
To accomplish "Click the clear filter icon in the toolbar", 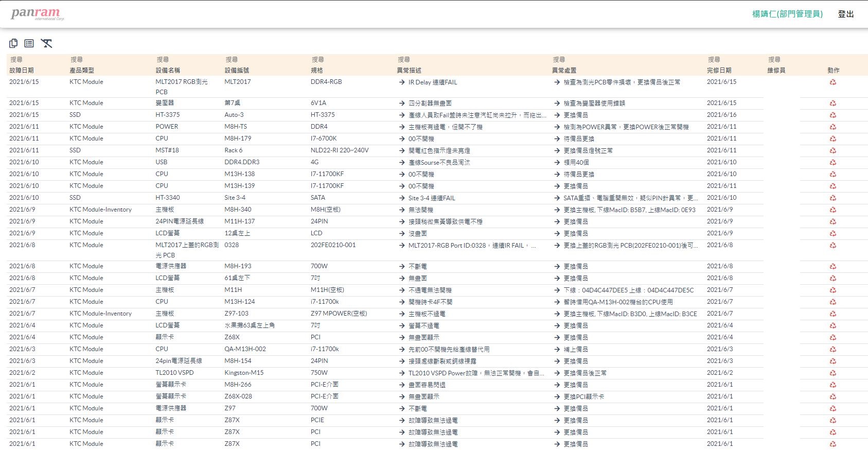I will (47, 44).
